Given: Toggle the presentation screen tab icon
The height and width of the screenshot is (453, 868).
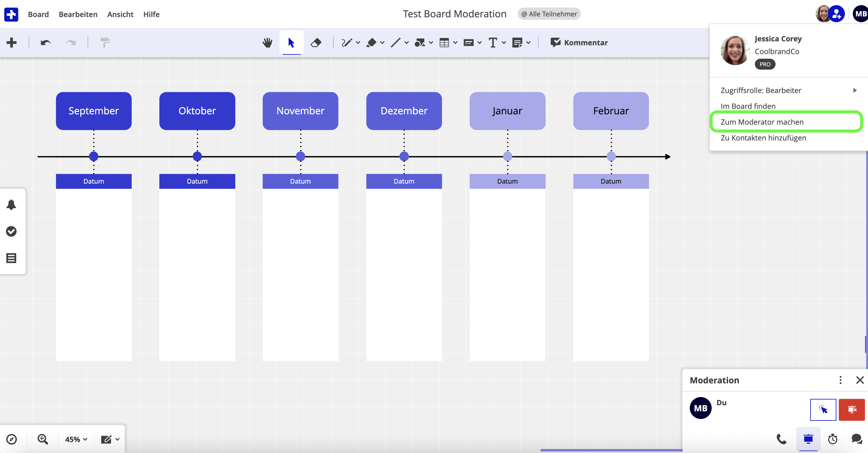Looking at the screenshot, I should pyautogui.click(x=808, y=439).
